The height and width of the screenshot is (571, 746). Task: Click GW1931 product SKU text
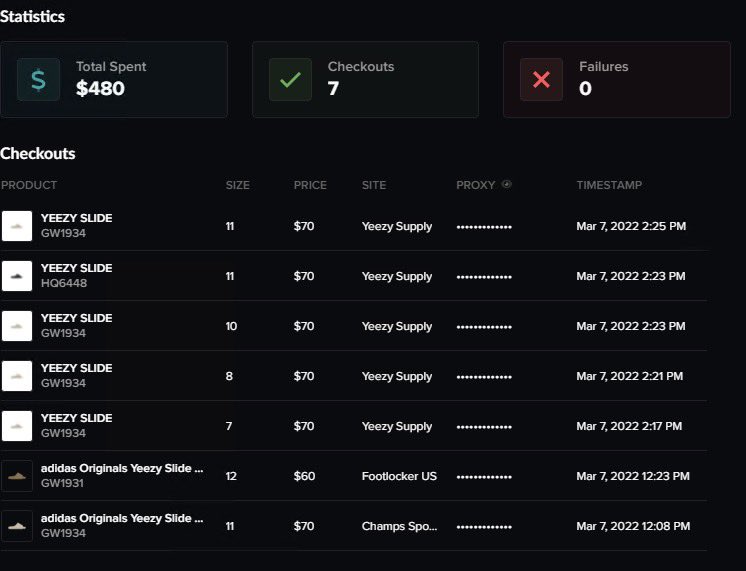[62, 483]
